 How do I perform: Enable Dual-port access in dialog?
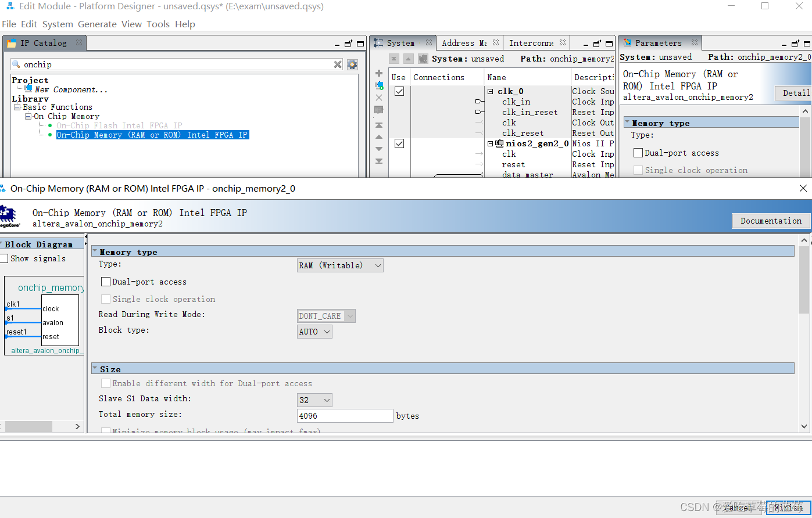[x=106, y=282]
